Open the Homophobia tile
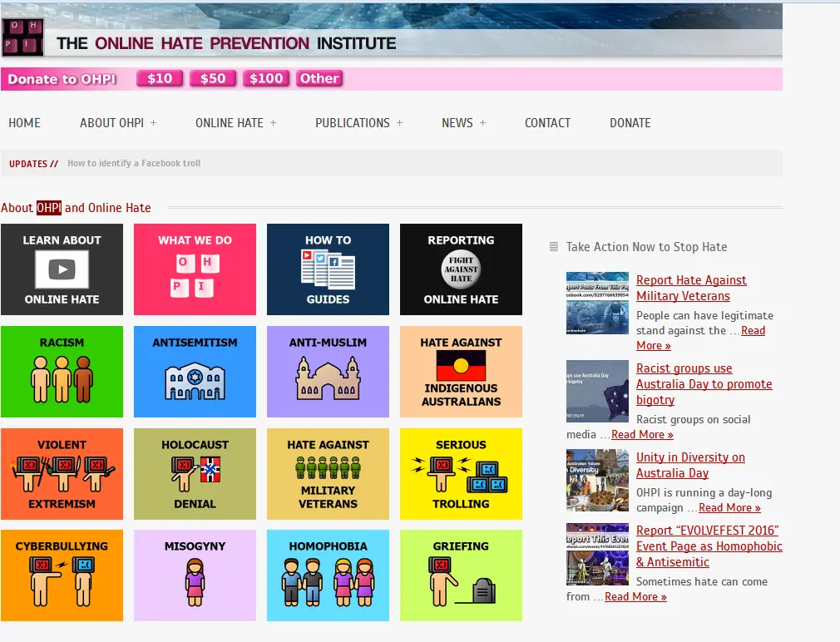Screen dimensions: 840x642 (328, 575)
